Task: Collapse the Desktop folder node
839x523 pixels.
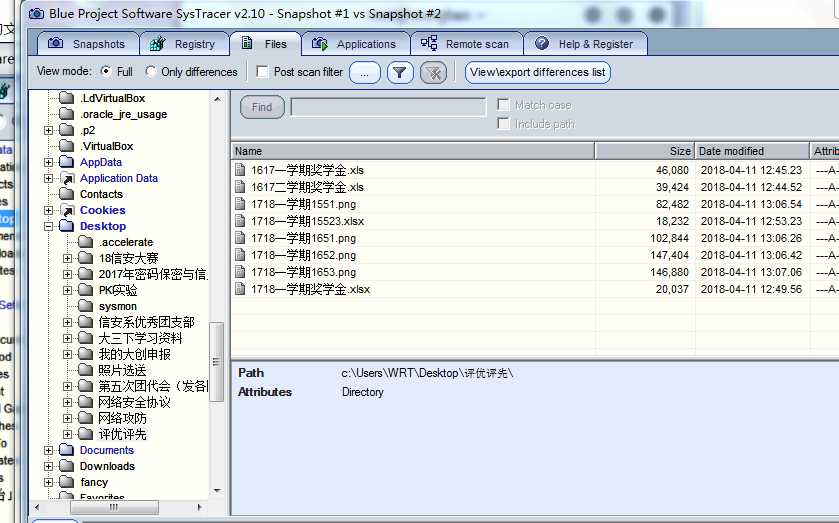Action: 48,226
